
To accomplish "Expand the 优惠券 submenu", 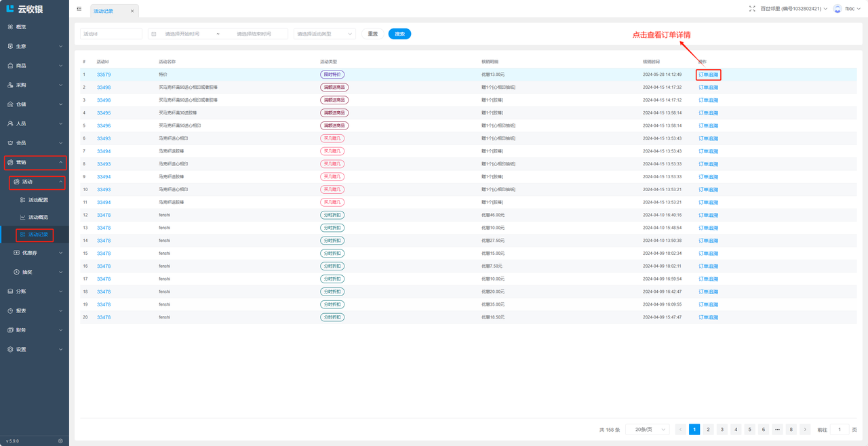I will 38,253.
